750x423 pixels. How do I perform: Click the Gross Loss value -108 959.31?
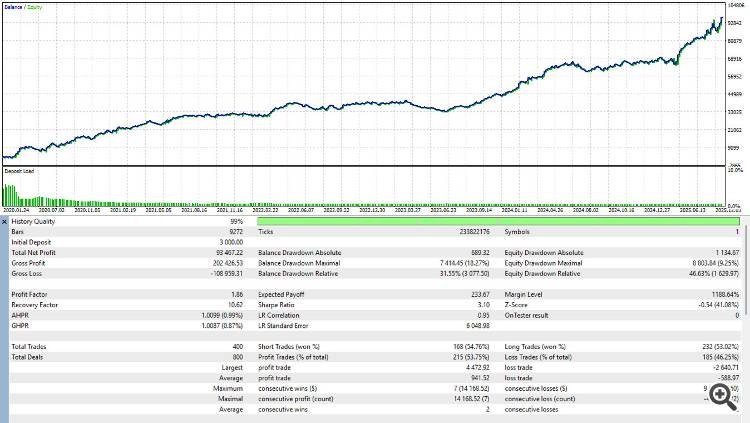[227, 274]
